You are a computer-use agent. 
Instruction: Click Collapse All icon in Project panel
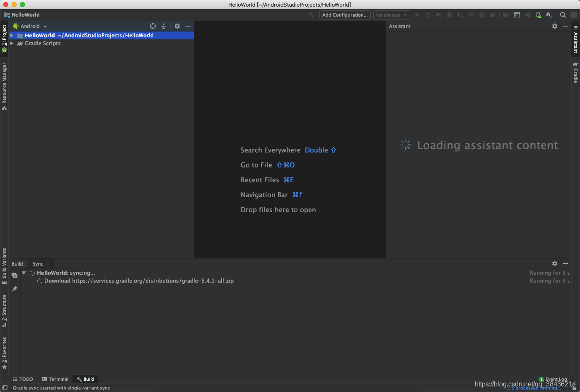click(x=164, y=26)
